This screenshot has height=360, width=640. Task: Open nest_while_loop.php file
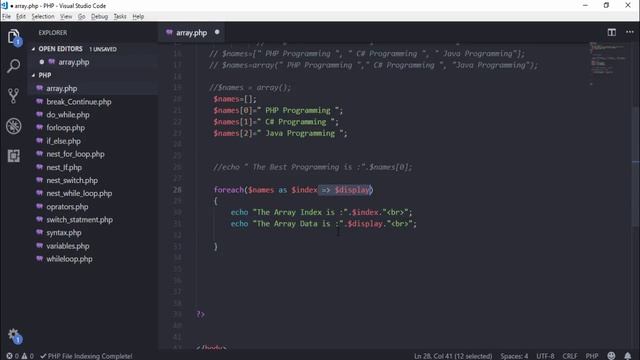[x=79, y=193]
